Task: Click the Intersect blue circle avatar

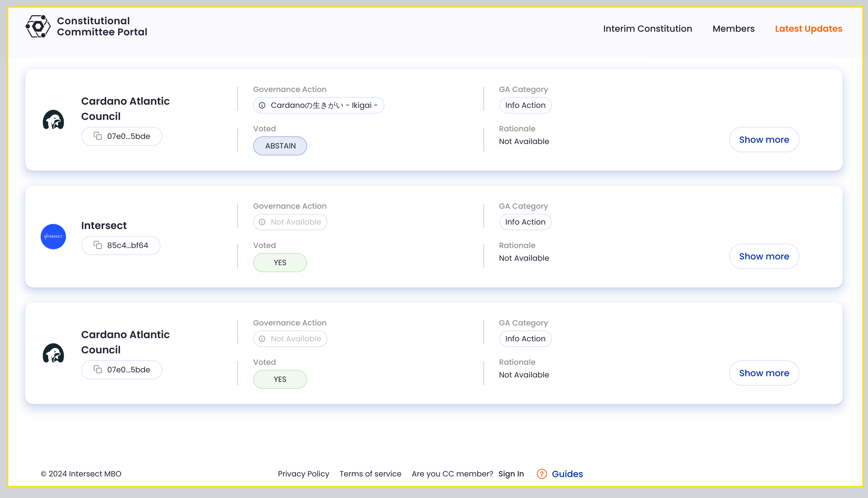Action: tap(53, 237)
